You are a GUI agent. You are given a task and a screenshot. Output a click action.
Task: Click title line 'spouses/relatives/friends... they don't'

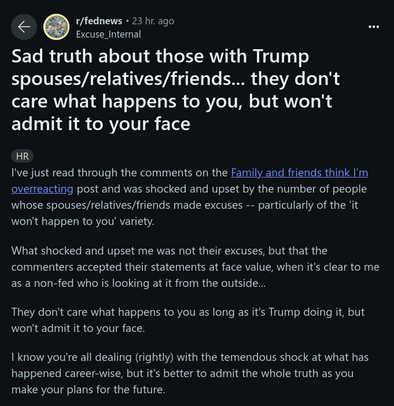click(x=176, y=79)
